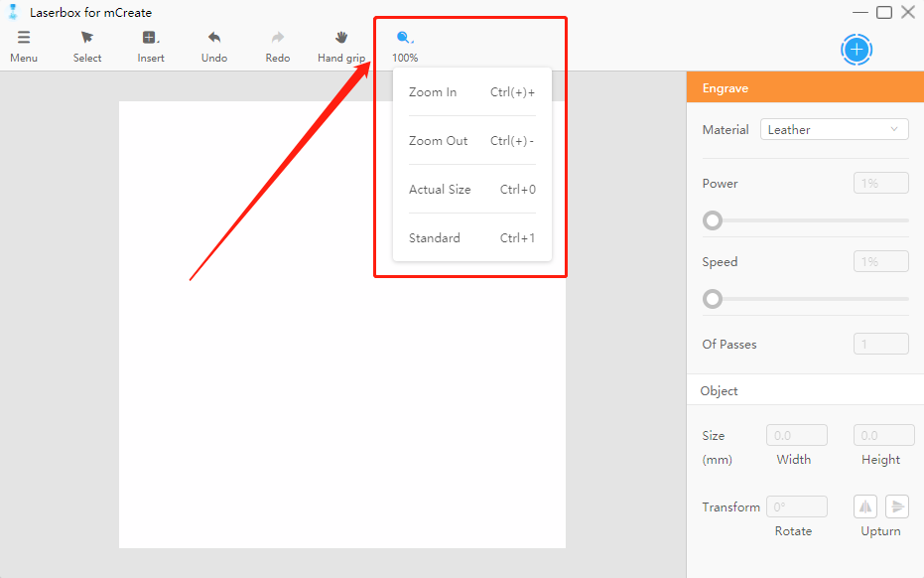Screen dimensions: 924x578
Task: Minimize the Laserbox window
Action: [x=860, y=12]
